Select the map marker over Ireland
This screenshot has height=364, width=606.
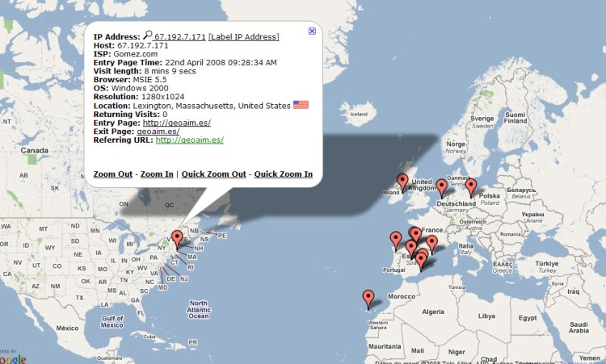pyautogui.click(x=402, y=182)
